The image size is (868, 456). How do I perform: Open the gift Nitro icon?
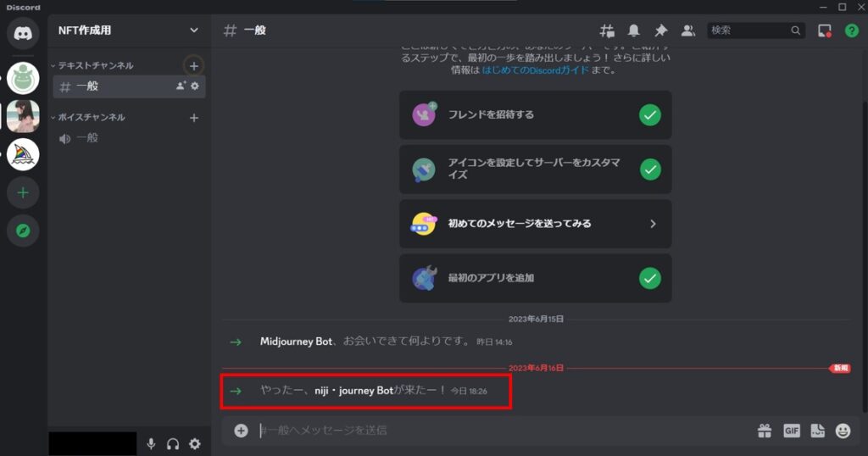pyautogui.click(x=765, y=431)
